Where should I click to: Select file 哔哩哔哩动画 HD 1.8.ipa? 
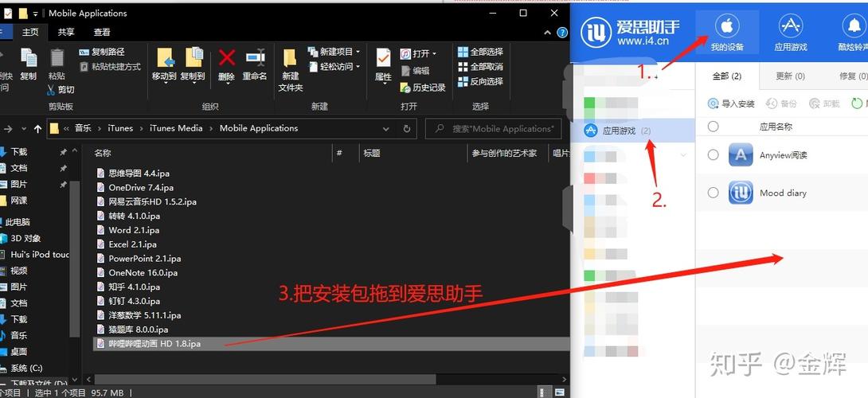point(154,344)
